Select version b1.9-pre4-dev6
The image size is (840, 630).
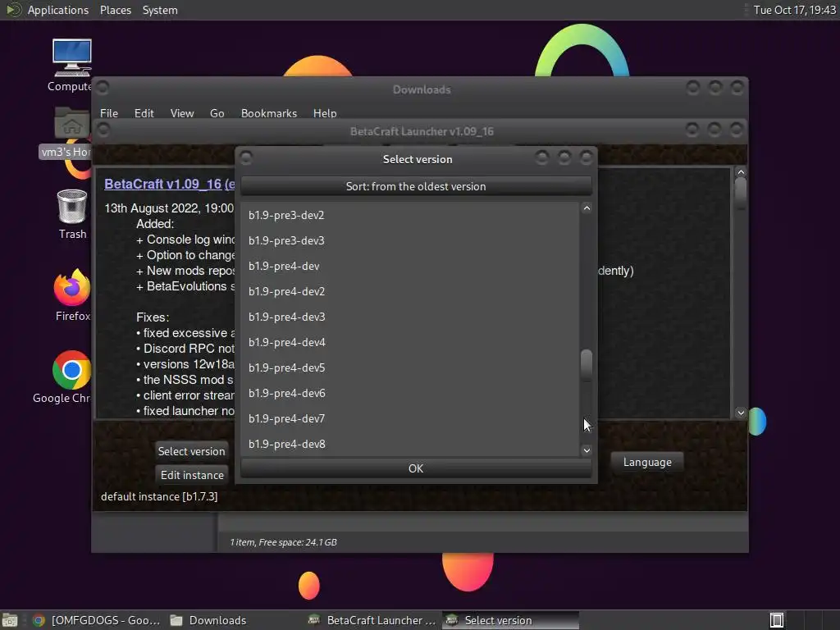(x=410, y=393)
